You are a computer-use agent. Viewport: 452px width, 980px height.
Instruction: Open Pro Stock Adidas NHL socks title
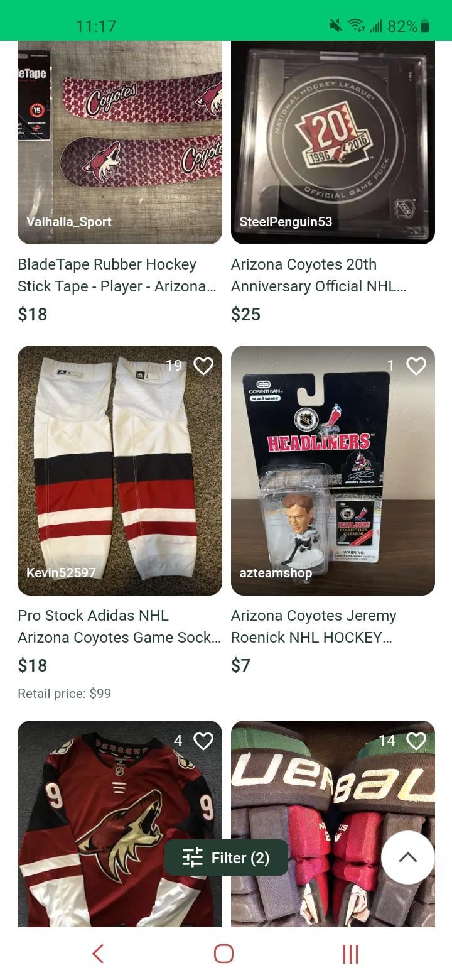119,626
